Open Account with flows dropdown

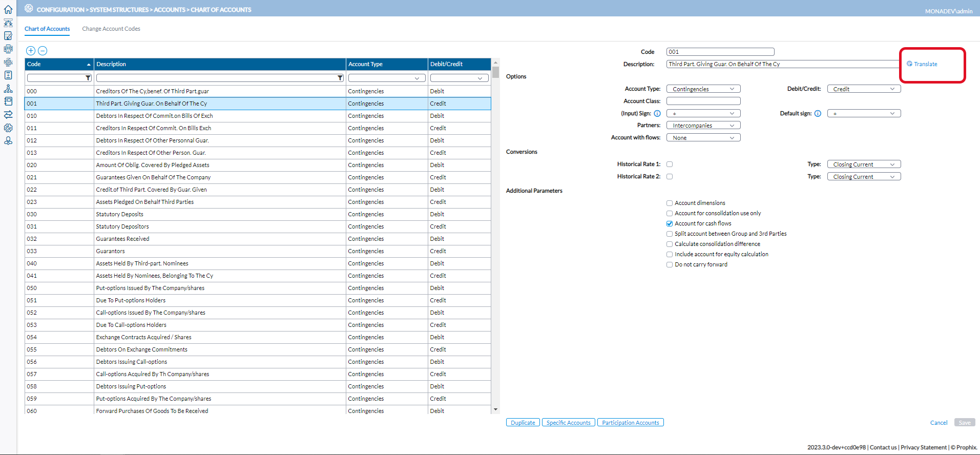(703, 138)
